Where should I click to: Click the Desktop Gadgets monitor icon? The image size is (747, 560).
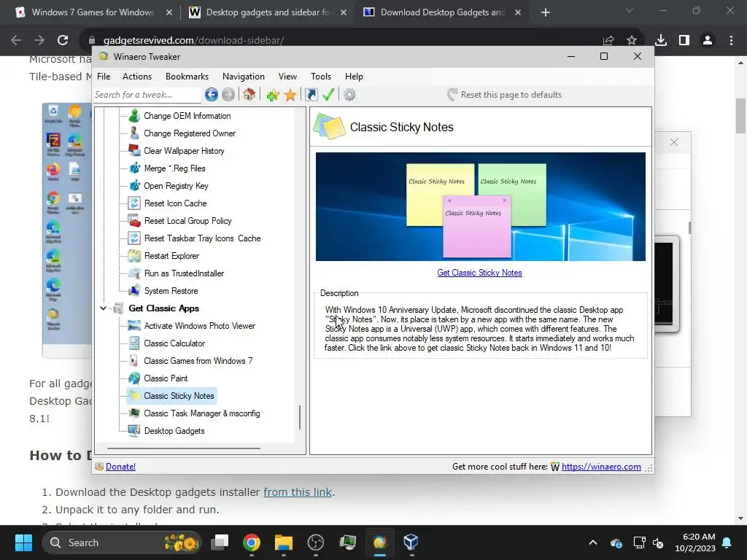[x=134, y=431]
